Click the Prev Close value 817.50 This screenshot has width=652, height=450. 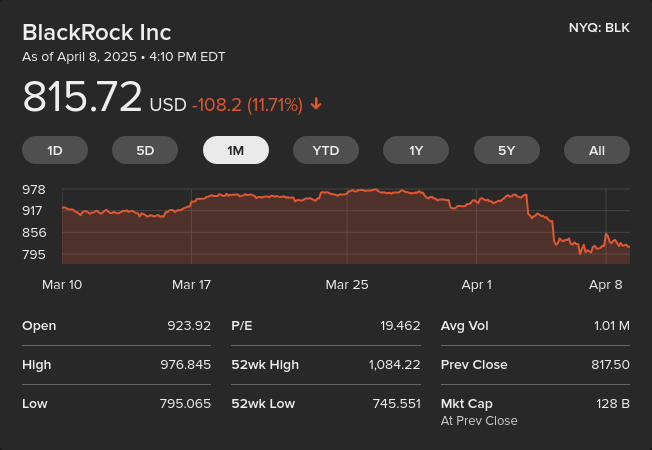point(610,364)
